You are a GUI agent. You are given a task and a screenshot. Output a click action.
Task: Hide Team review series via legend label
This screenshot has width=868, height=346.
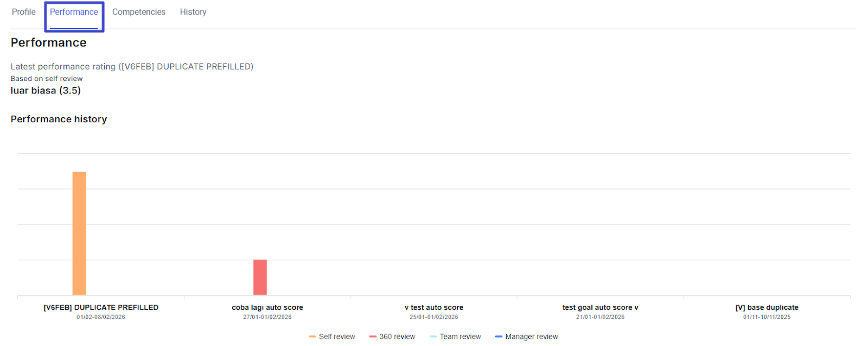coord(460,337)
